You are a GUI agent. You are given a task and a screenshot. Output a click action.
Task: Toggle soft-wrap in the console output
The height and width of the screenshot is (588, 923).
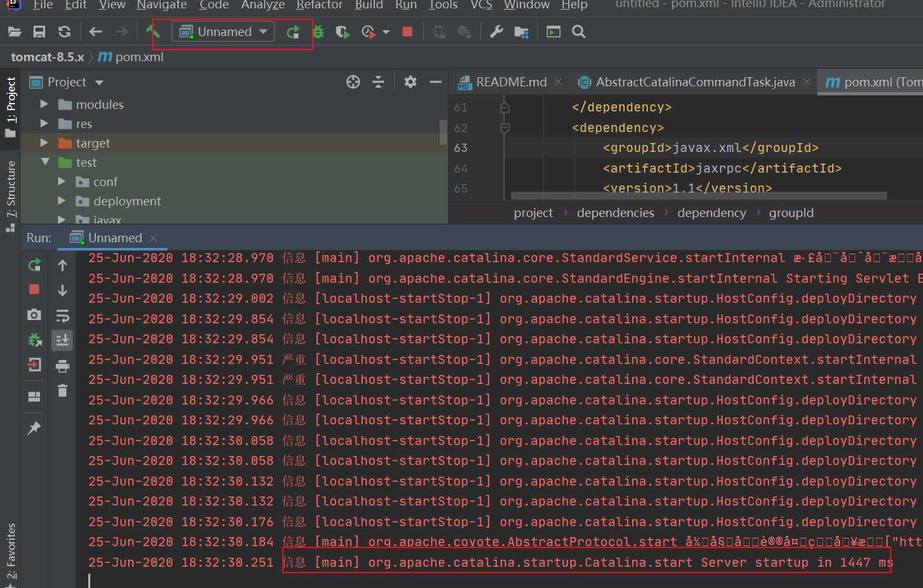[x=63, y=316]
